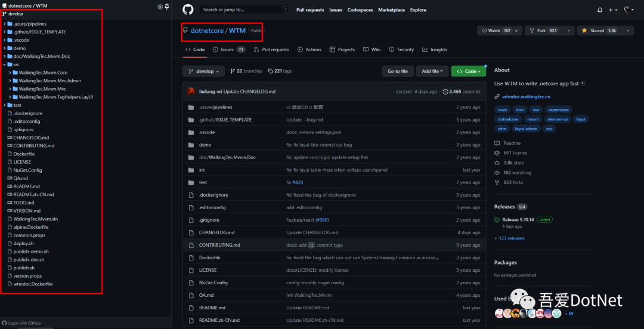Open the Dockerfile file icon in file list
This screenshot has height=329, width=644.
191,258
